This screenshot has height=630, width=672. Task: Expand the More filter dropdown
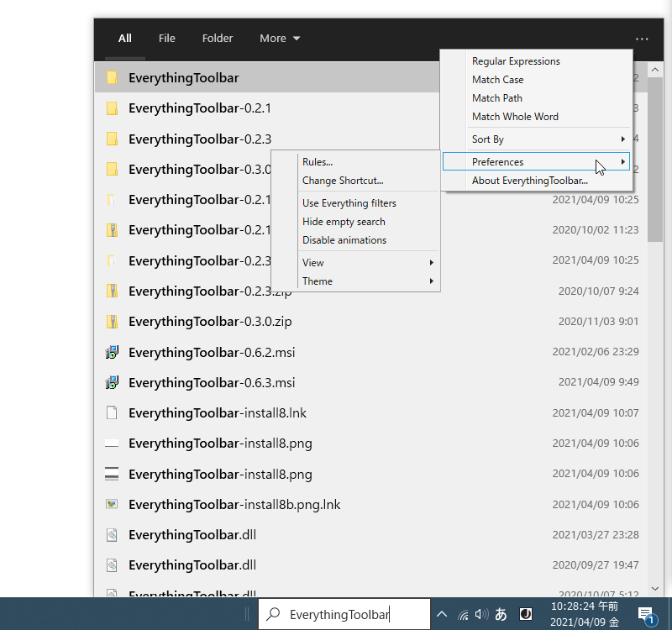point(280,39)
